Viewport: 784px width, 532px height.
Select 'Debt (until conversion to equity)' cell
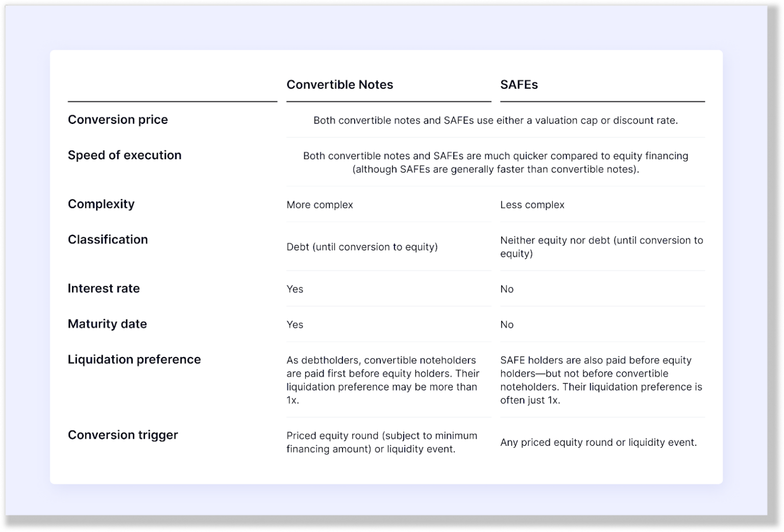click(x=362, y=247)
